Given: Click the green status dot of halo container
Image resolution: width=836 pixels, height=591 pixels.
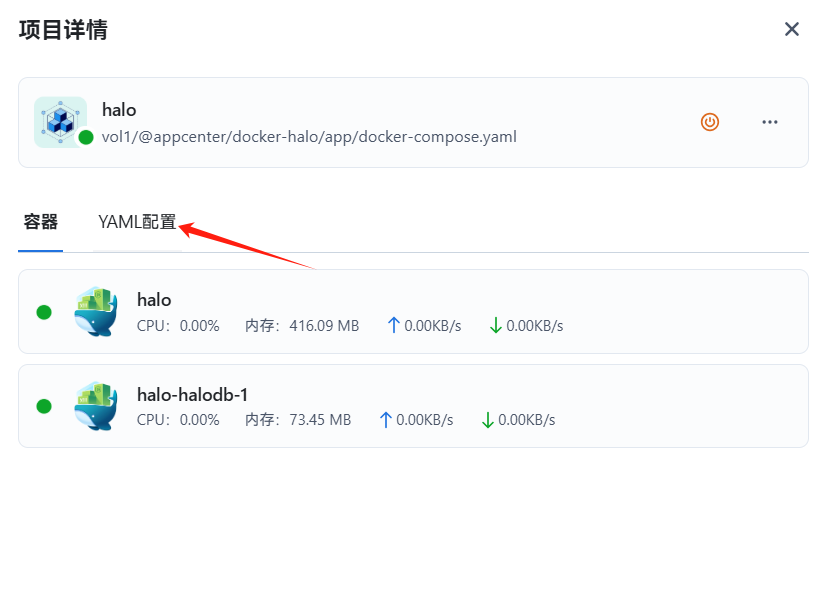Looking at the screenshot, I should pyautogui.click(x=44, y=312).
